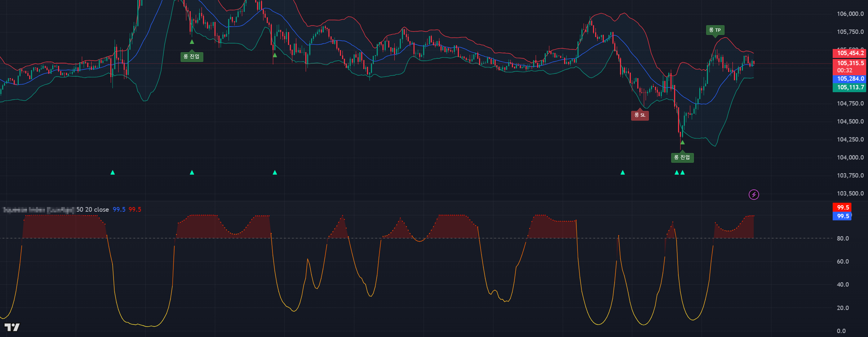Click the purple lightning bolt icon
Image resolution: width=868 pixels, height=337 pixels.
(x=754, y=195)
